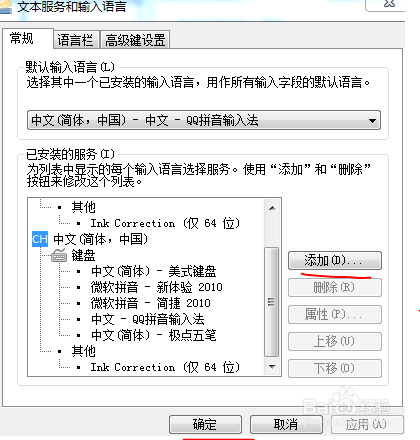Confirm with the 确定 button
420x440 pixels.
pyautogui.click(x=205, y=424)
